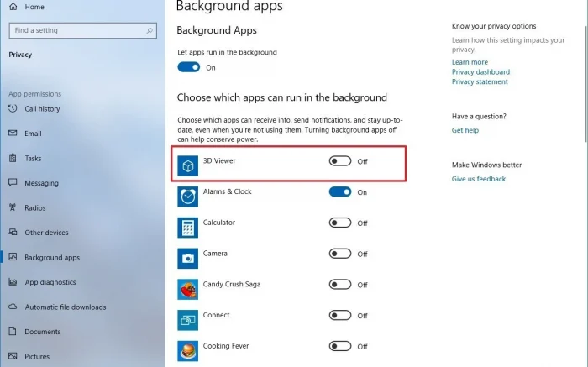Click the 3D Viewer app name
Image resolution: width=588 pixels, height=367 pixels.
(x=219, y=160)
